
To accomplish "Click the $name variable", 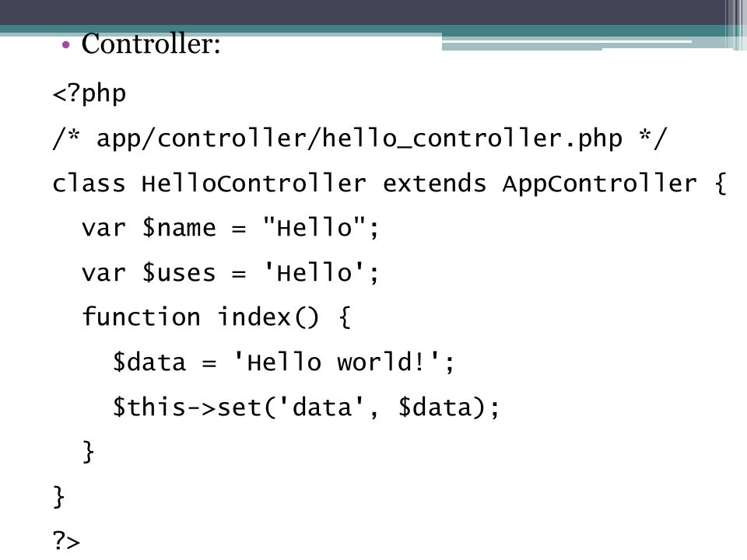I will pyautogui.click(x=179, y=228).
